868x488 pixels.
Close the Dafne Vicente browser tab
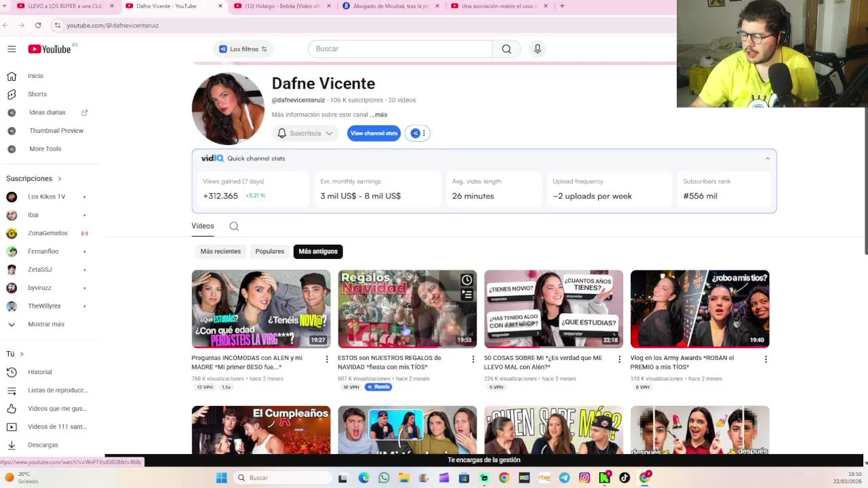(220, 6)
